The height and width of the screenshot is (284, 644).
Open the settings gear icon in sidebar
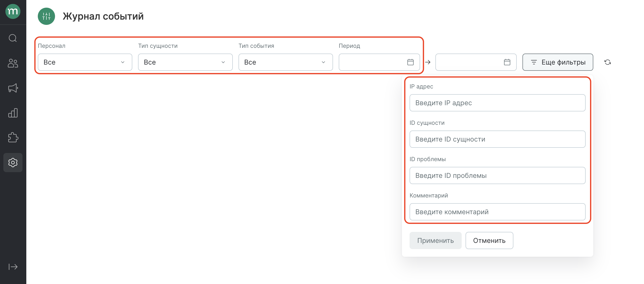click(13, 163)
